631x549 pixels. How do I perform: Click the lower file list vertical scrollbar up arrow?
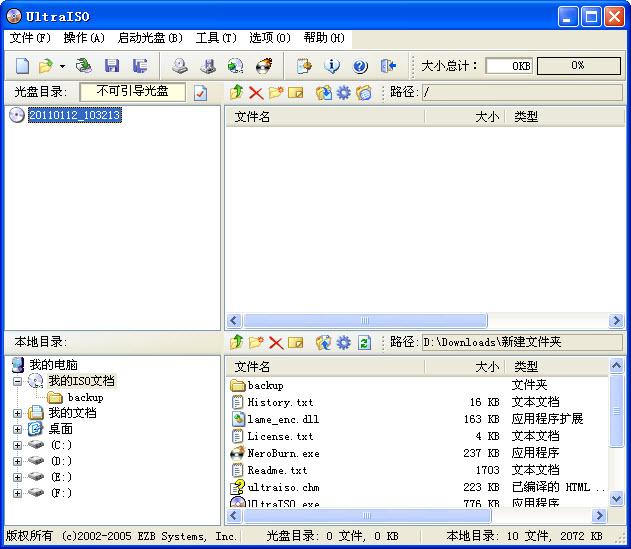pyautogui.click(x=617, y=365)
